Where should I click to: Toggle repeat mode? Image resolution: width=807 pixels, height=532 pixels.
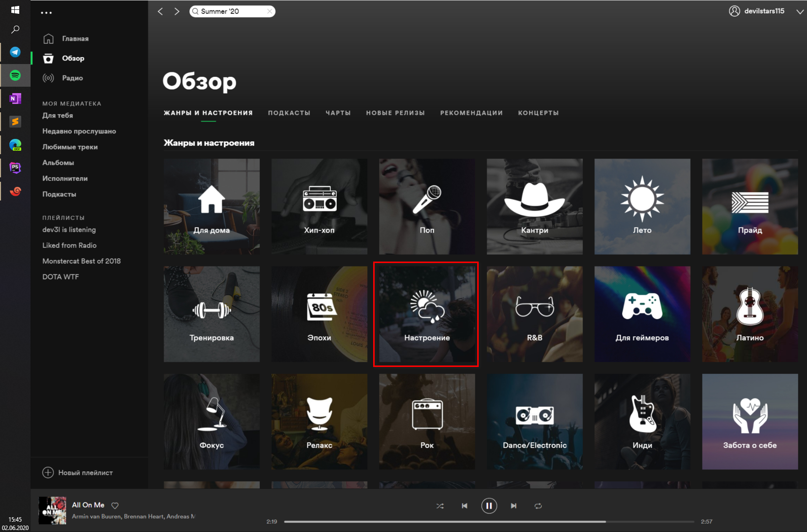click(x=538, y=506)
